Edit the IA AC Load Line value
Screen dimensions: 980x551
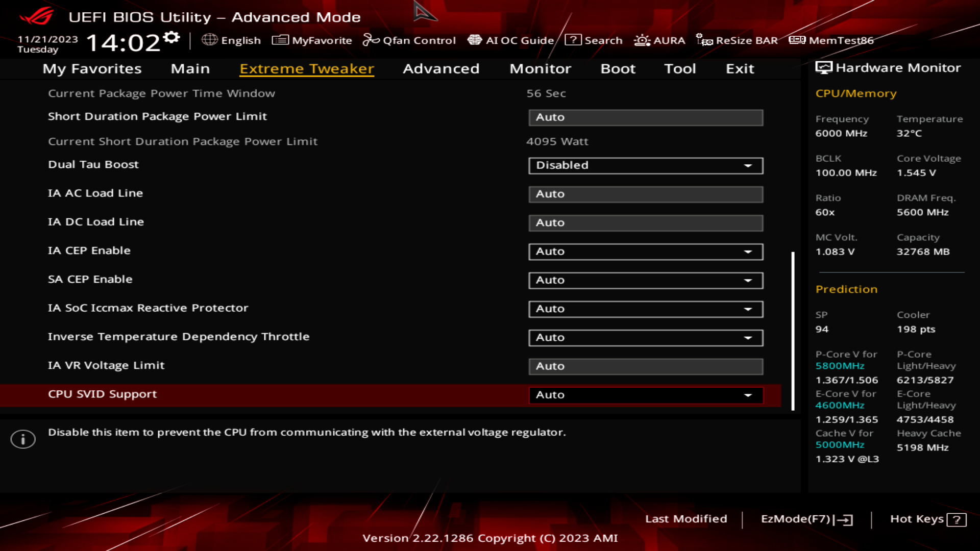pos(646,194)
